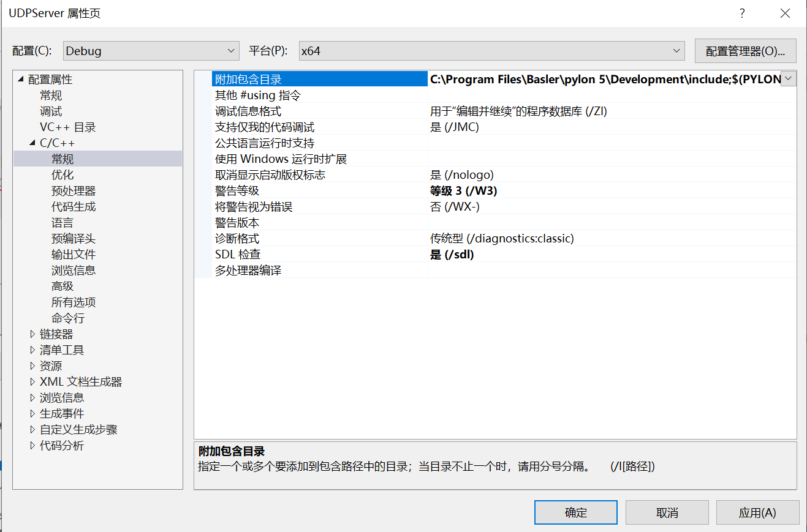Screen dimensions: 807x532
Task: Collapse the C/C++ tree node
Action: click(31, 143)
